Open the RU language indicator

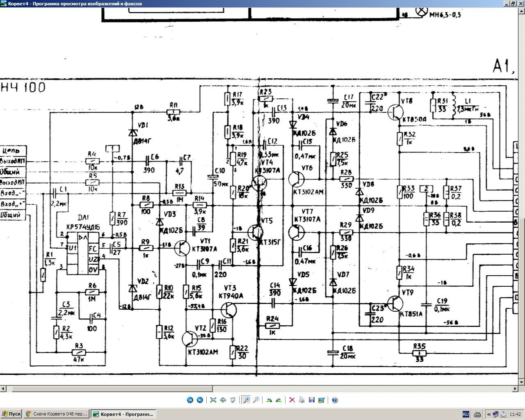[x=466, y=414]
